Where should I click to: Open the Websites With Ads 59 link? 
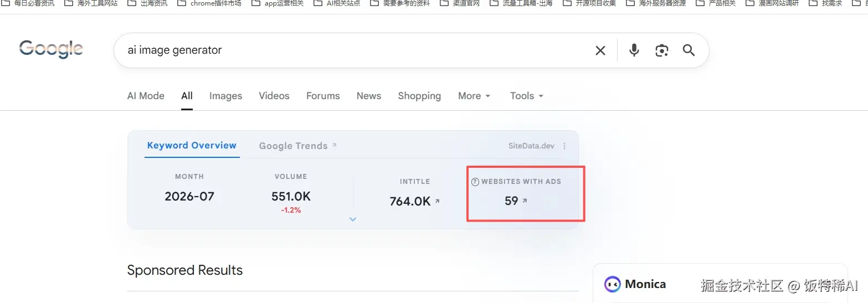pyautogui.click(x=516, y=201)
